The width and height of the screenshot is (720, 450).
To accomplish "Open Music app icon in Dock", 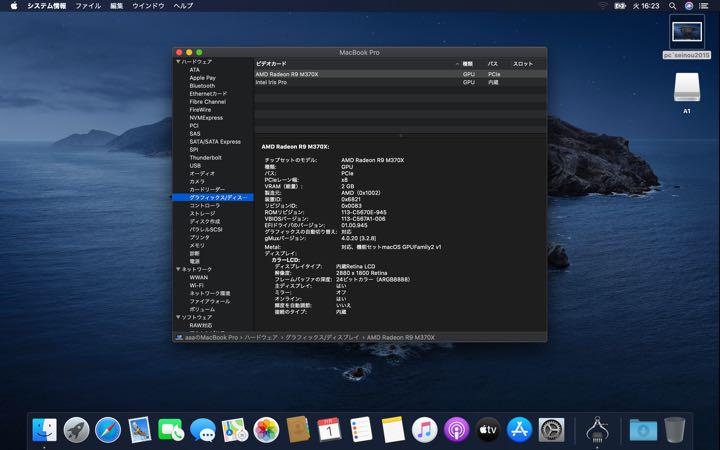I will click(424, 430).
